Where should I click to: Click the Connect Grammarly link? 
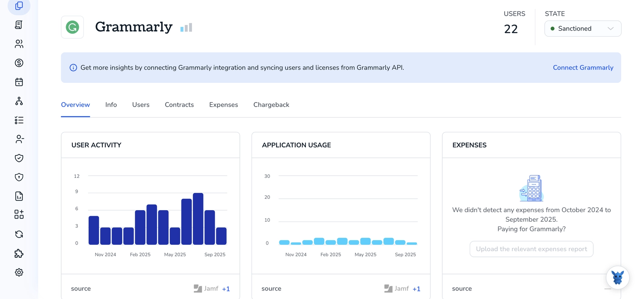[583, 68]
